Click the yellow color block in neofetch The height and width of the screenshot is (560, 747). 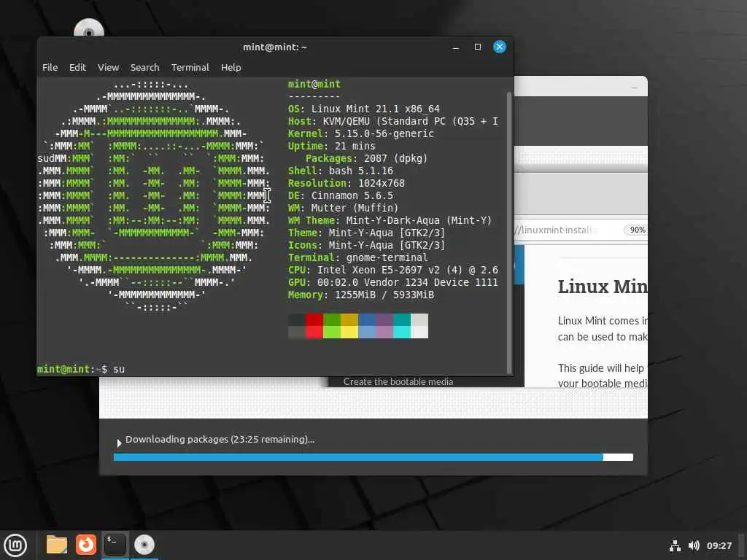[349, 326]
